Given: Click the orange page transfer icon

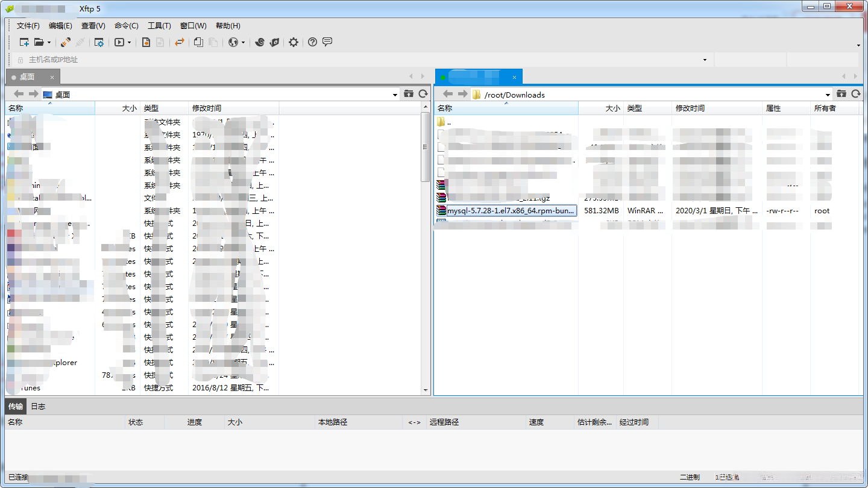Looking at the screenshot, I should coord(146,42).
